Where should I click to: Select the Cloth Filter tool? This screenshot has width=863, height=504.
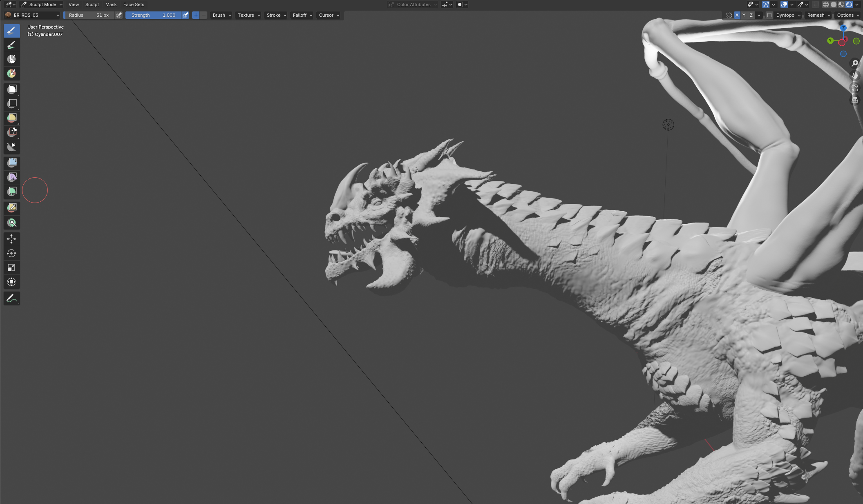point(12,177)
